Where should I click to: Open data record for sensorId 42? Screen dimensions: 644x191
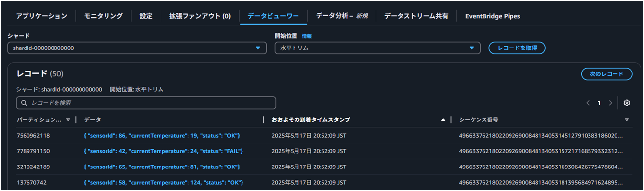pyautogui.click(x=163, y=151)
